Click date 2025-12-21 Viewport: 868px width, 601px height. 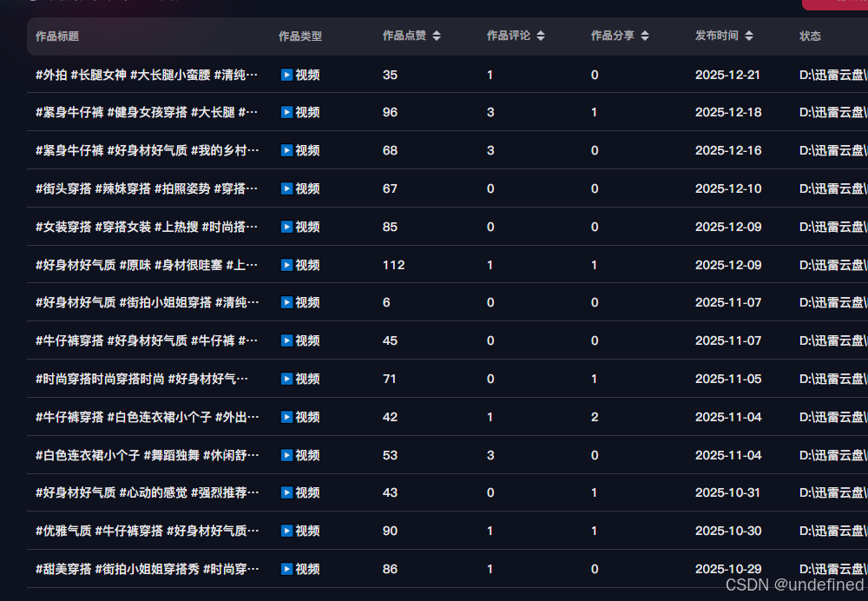[x=727, y=75]
